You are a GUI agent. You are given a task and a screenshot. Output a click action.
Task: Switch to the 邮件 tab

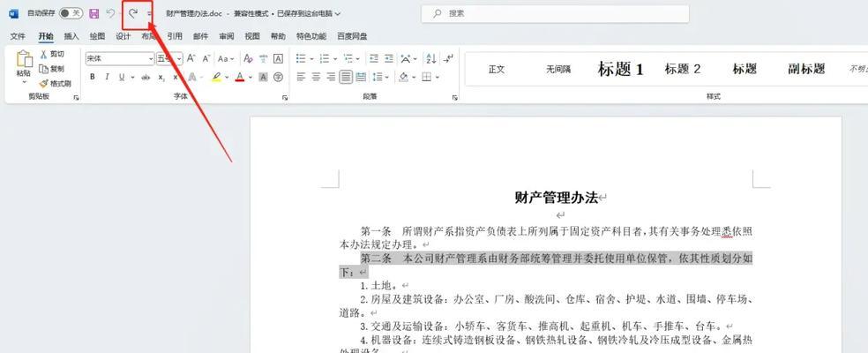pyautogui.click(x=200, y=36)
